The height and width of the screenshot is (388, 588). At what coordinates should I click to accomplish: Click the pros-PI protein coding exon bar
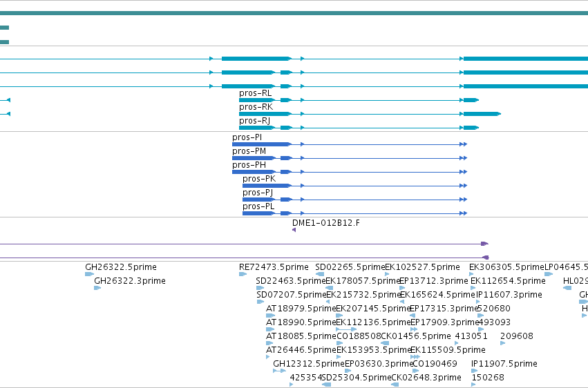pos(262,144)
